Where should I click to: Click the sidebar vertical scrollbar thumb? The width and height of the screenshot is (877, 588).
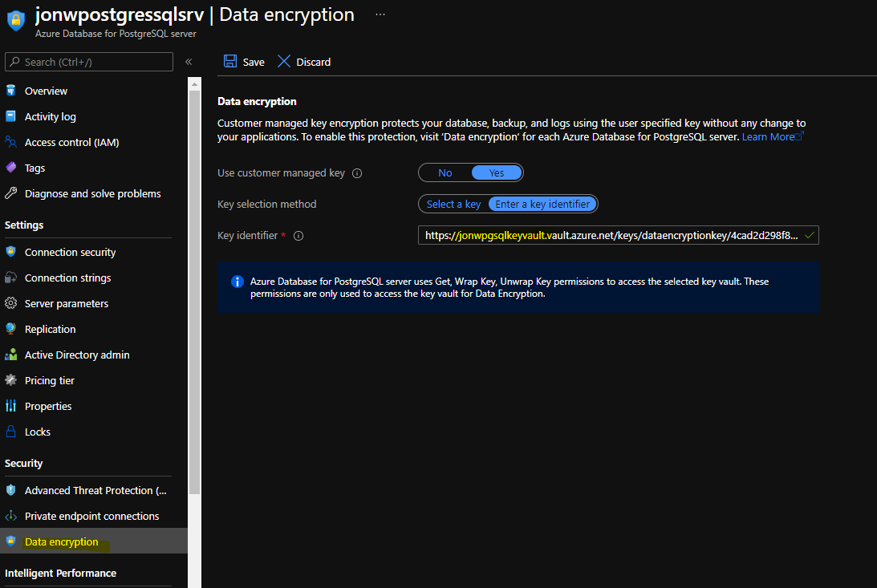pos(195,292)
